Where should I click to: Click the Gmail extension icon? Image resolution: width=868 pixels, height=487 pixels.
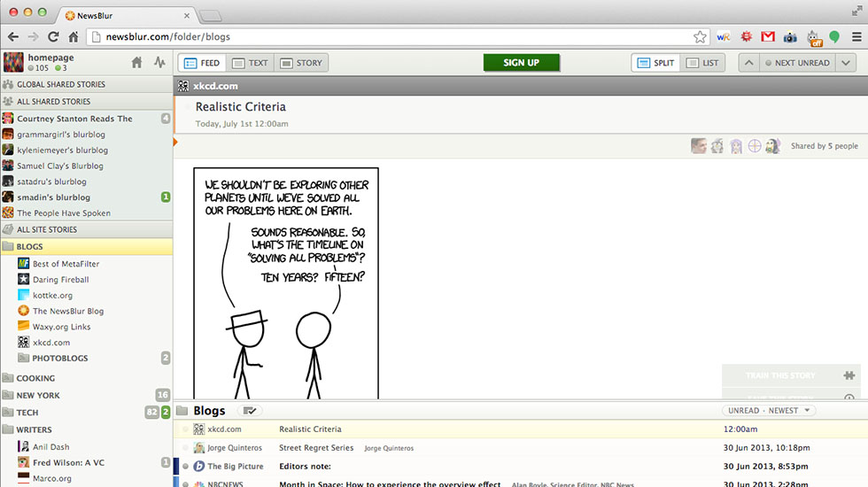768,37
